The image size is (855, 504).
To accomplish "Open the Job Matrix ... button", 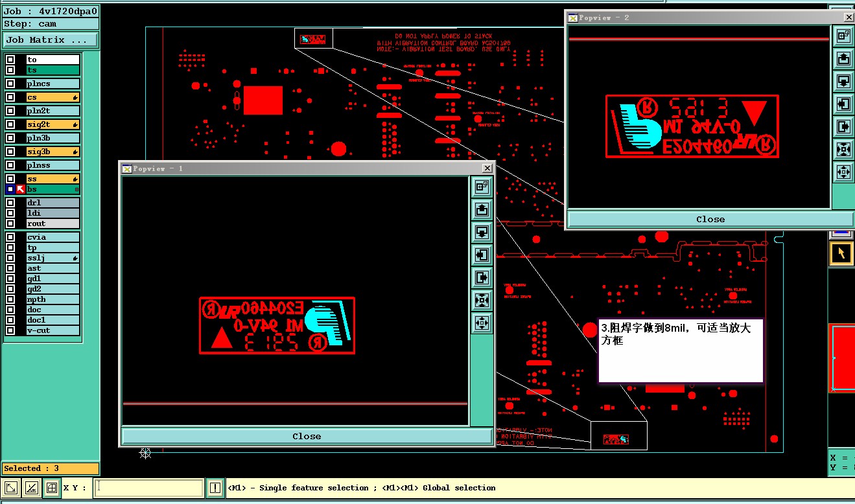I will coord(51,40).
